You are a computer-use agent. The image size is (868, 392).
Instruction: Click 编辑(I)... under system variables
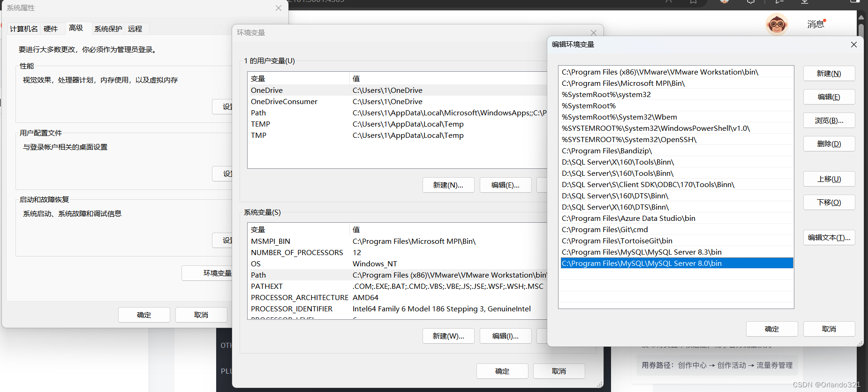point(506,336)
